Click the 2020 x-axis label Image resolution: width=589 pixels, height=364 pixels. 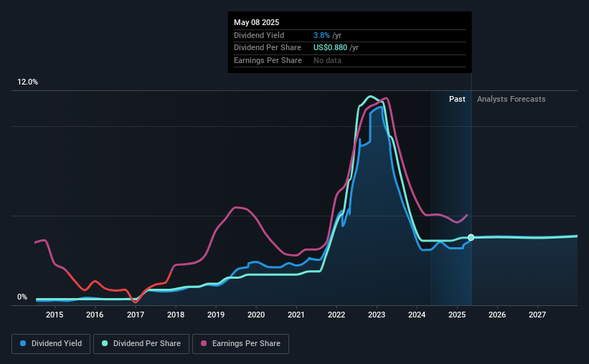coord(256,315)
